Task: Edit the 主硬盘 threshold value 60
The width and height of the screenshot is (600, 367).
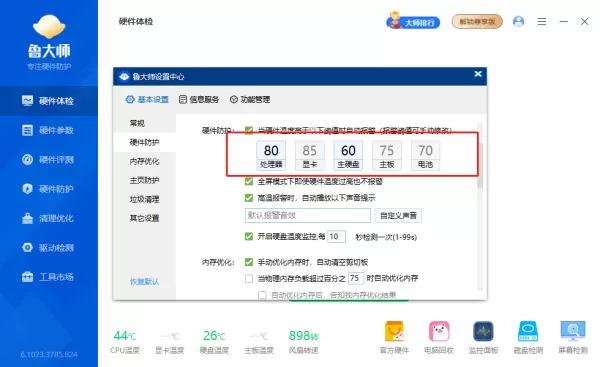Action: coord(348,151)
